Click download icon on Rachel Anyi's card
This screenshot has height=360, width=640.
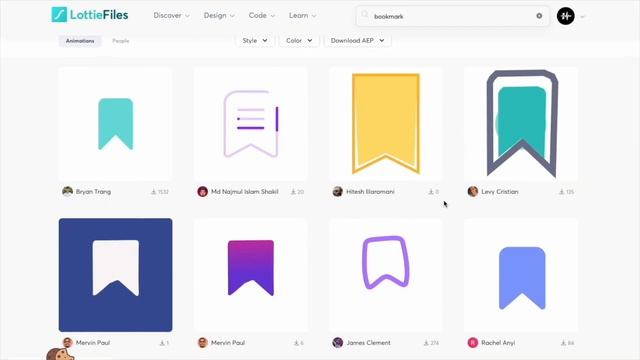click(563, 343)
